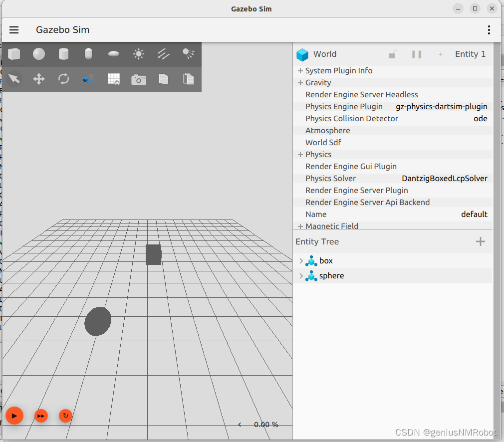Expand the Physics component
The image size is (504, 442).
300,155
